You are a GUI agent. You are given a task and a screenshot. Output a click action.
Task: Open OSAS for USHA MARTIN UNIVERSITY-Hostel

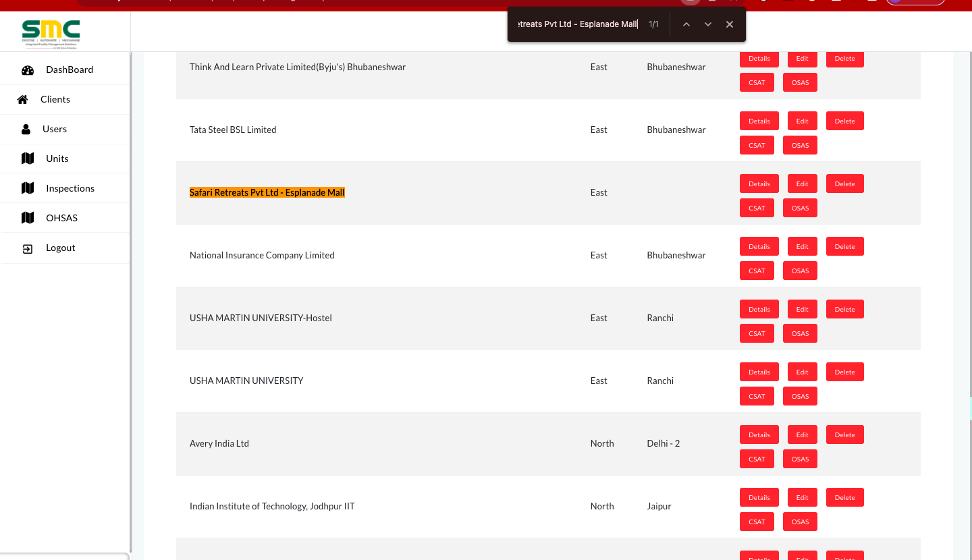(801, 334)
